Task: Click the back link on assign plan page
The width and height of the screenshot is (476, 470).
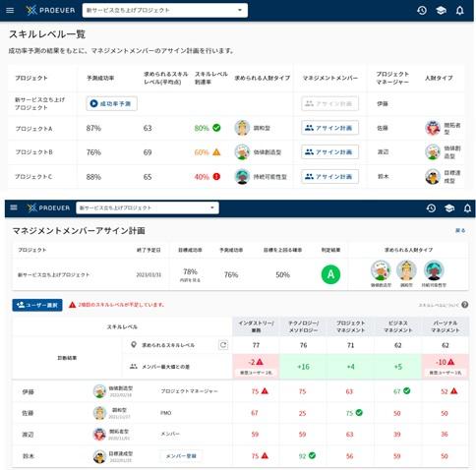Action: [x=460, y=230]
